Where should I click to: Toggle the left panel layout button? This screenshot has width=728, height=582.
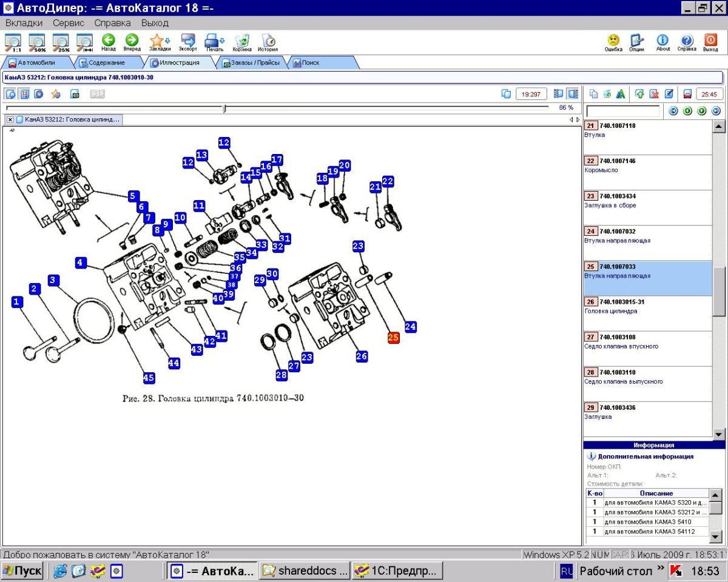(x=558, y=94)
